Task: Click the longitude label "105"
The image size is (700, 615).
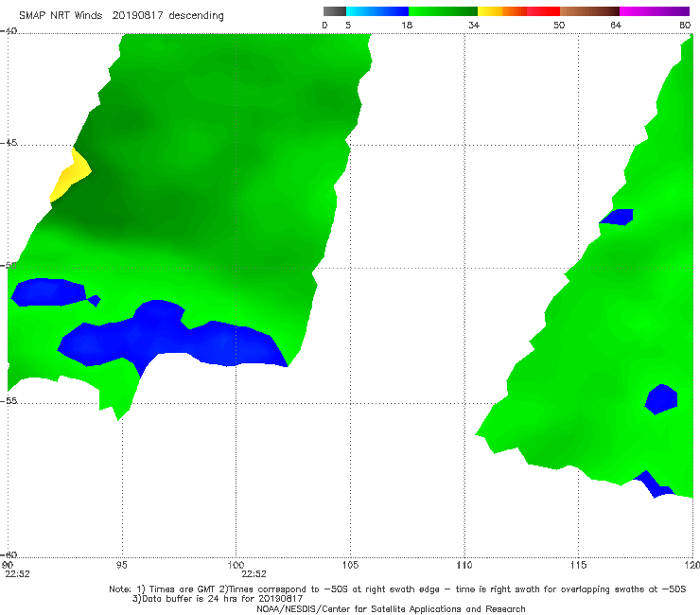Action: tap(350, 565)
